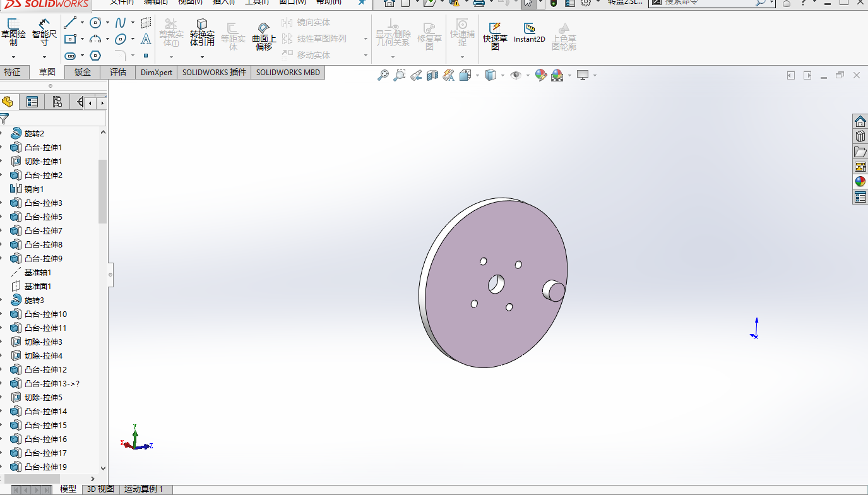This screenshot has width=868, height=495.
Task: Switch to the 特征 (Features) tab
Action: [x=13, y=72]
